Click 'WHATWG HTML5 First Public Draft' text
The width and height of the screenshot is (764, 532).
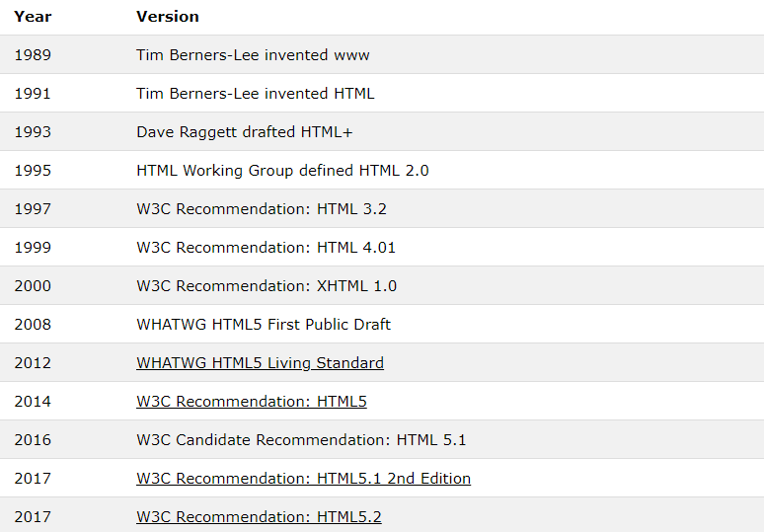pyautogui.click(x=264, y=325)
